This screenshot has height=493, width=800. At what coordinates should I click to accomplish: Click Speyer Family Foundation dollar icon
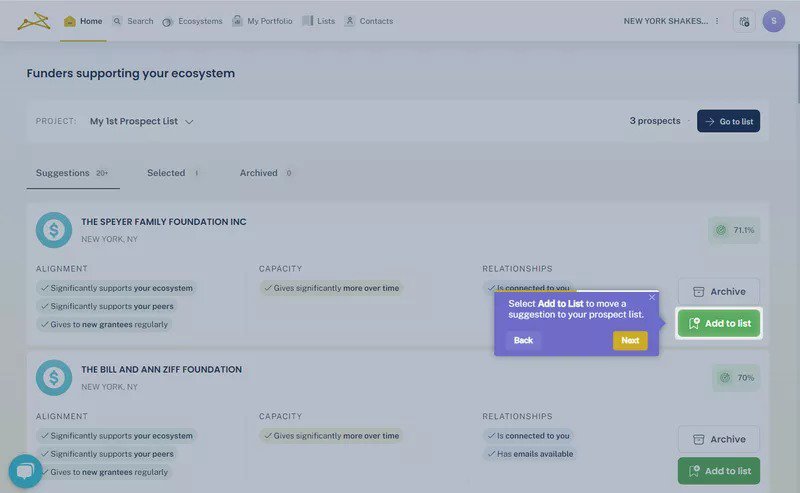(54, 230)
